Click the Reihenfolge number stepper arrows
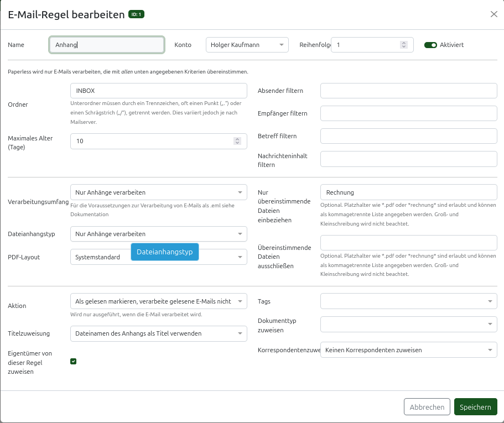The width and height of the screenshot is (504, 423). click(403, 45)
